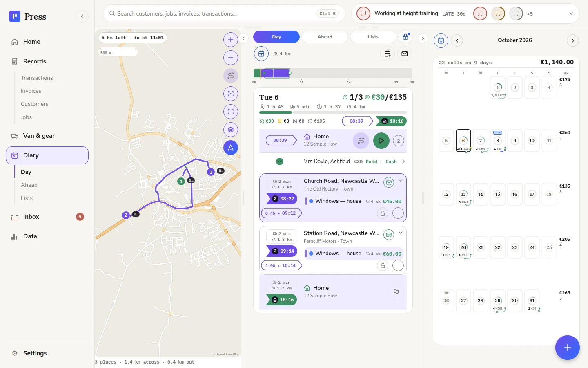Click the finish flag on Home end row

click(396, 292)
